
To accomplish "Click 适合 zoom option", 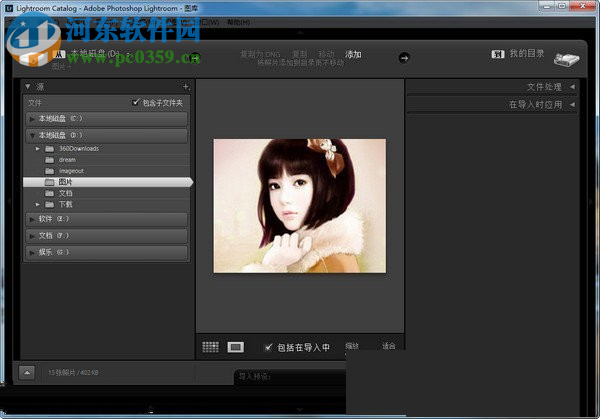I will [x=388, y=346].
